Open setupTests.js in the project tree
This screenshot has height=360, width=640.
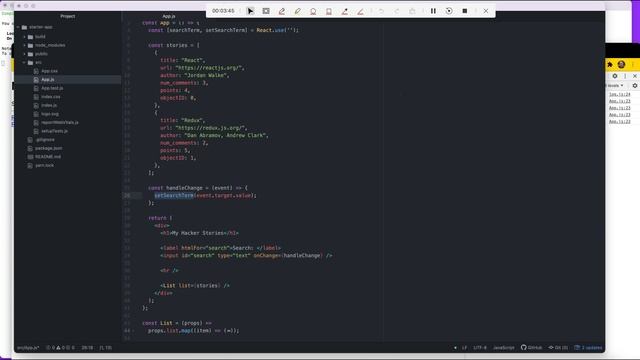tap(54, 131)
